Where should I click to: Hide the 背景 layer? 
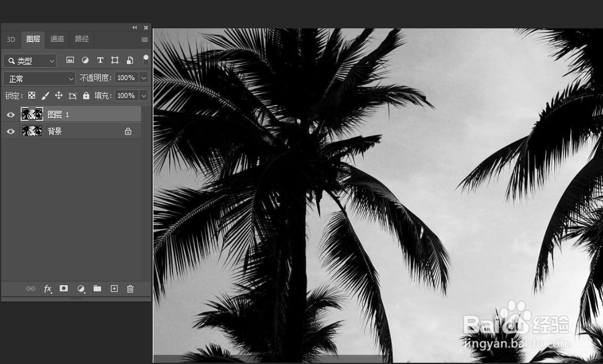point(10,131)
